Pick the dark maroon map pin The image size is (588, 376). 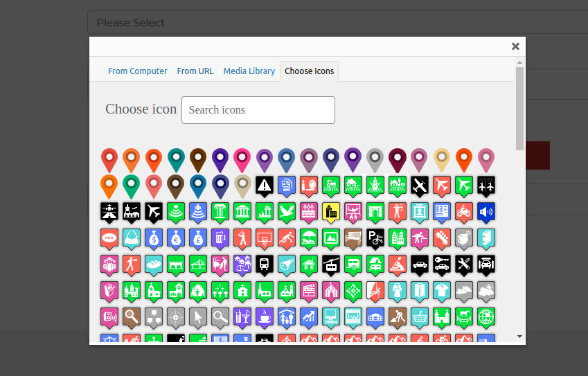pyautogui.click(x=397, y=160)
